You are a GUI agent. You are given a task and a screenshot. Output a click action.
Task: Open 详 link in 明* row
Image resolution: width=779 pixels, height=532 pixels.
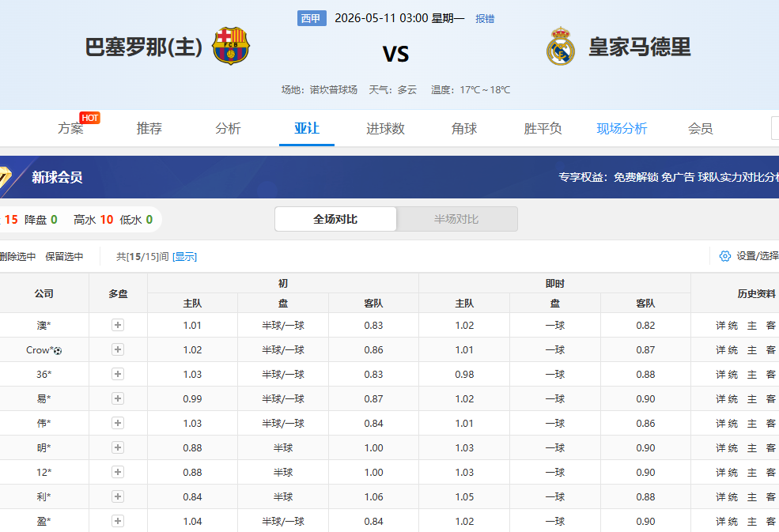(x=720, y=447)
